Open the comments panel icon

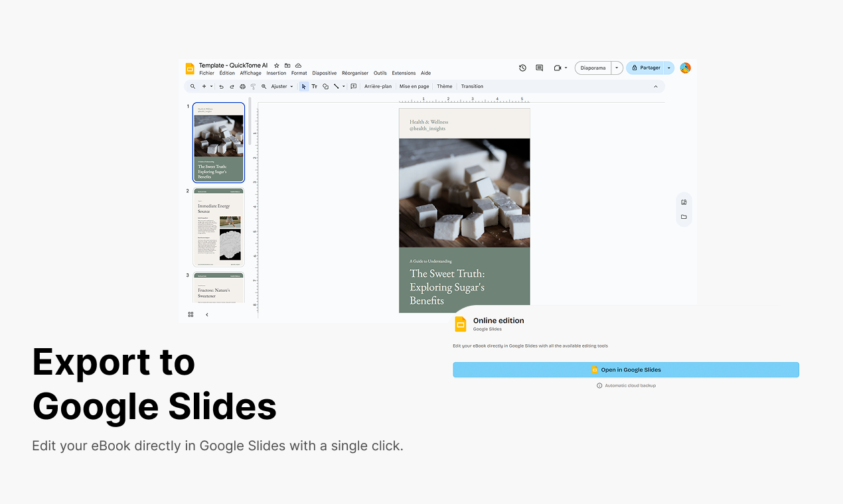(539, 68)
